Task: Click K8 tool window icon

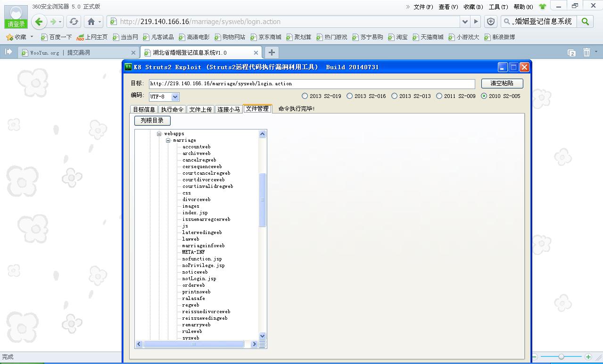Action: click(128, 67)
